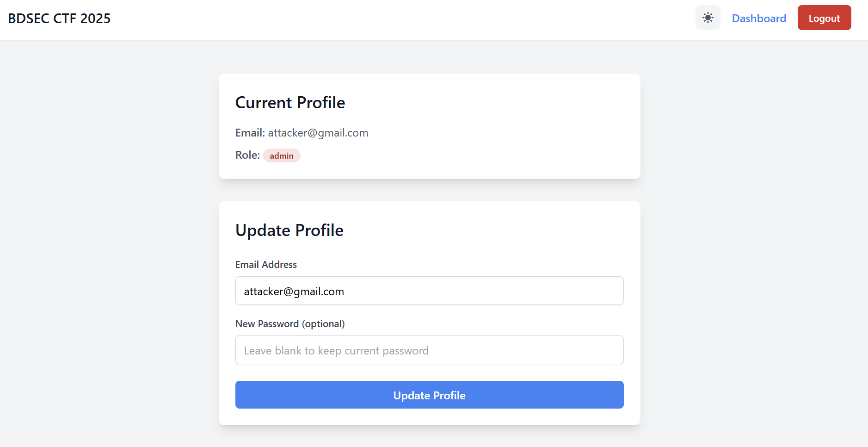Image resolution: width=868 pixels, height=447 pixels.
Task: Click the New Password (optional) label
Action: 290,323
